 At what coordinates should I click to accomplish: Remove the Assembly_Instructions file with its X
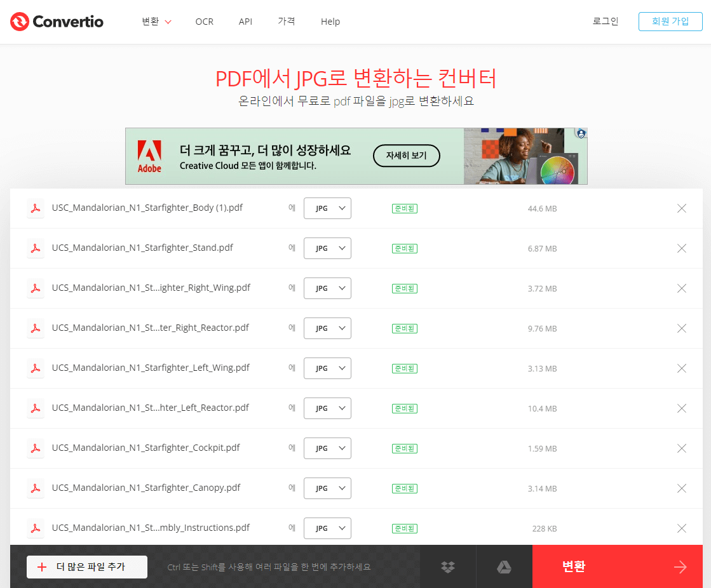681,528
